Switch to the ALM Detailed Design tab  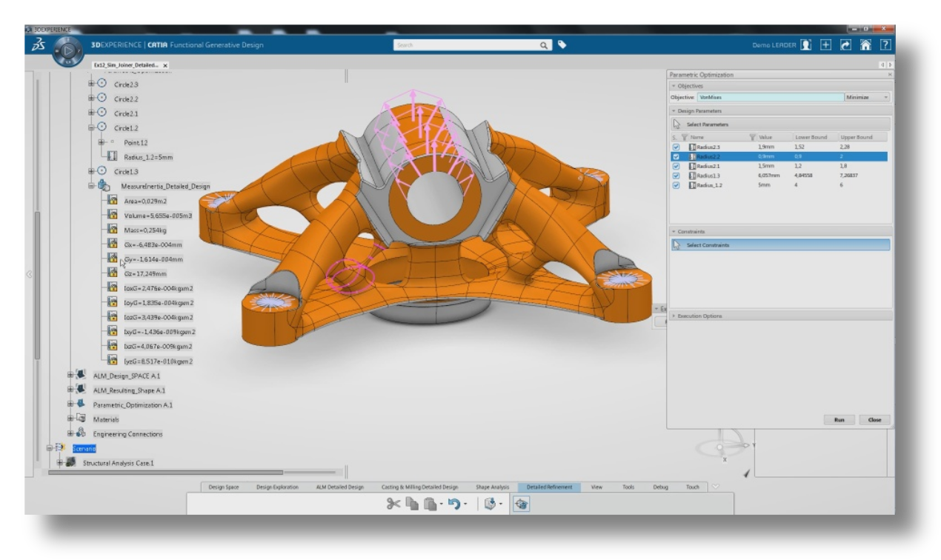click(x=339, y=487)
